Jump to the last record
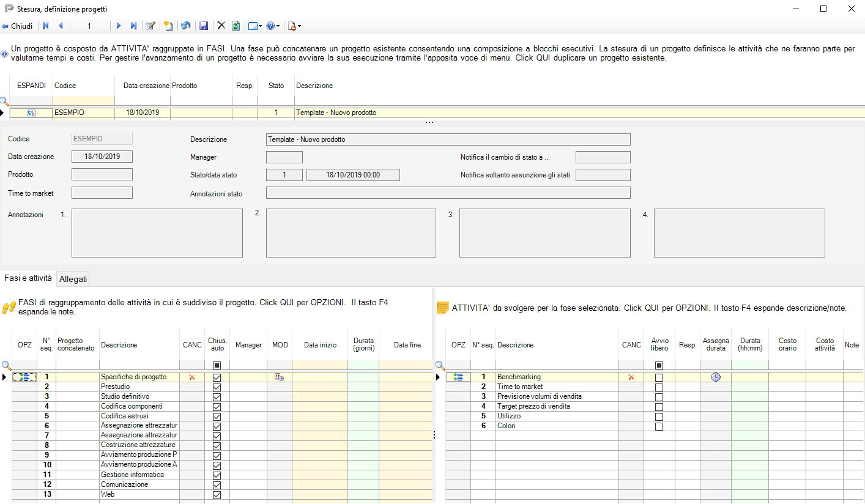Image resolution: width=865 pixels, height=504 pixels. (133, 26)
